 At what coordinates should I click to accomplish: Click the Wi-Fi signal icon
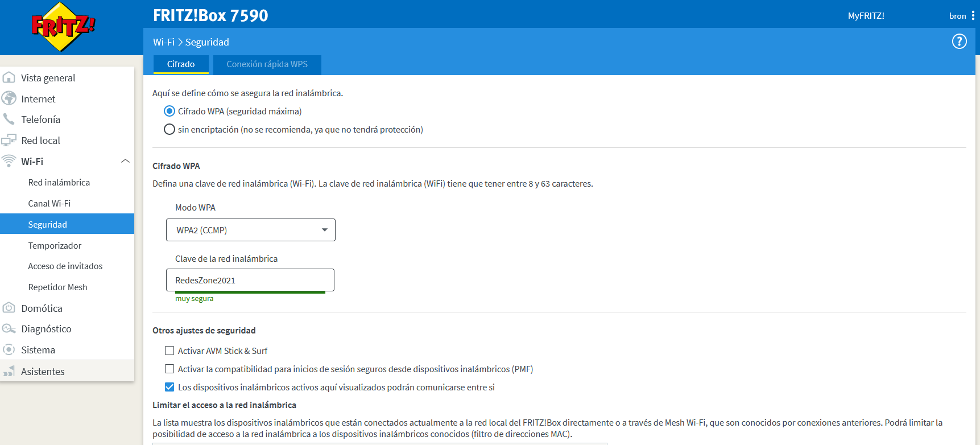click(9, 161)
